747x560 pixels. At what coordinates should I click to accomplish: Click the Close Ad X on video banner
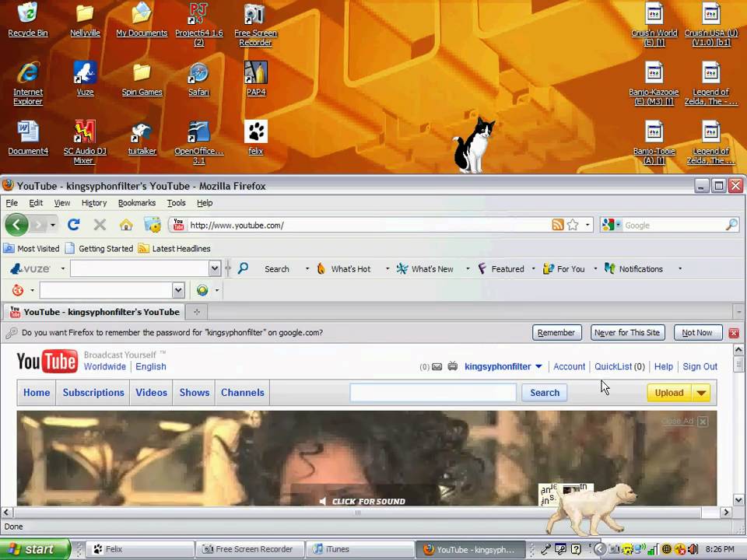tap(703, 421)
